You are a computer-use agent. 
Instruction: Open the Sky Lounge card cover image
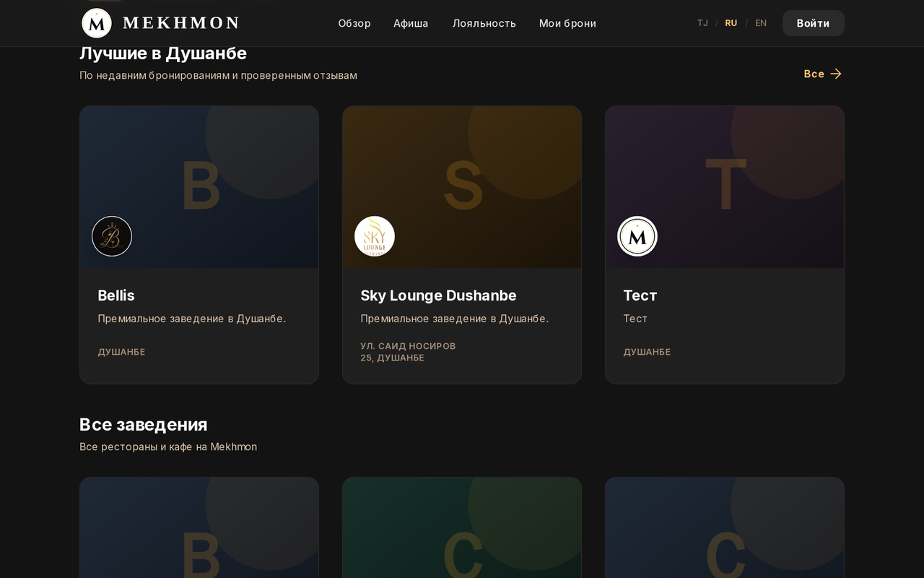(462, 187)
